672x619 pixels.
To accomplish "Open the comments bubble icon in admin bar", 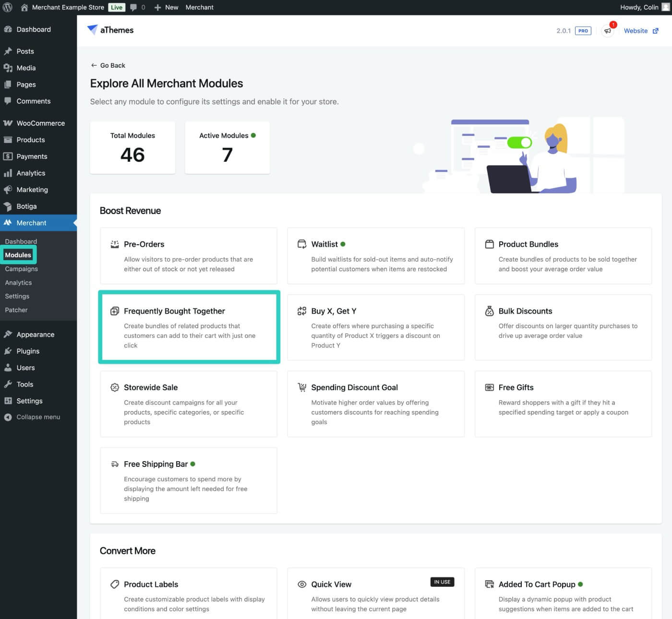I will (133, 7).
